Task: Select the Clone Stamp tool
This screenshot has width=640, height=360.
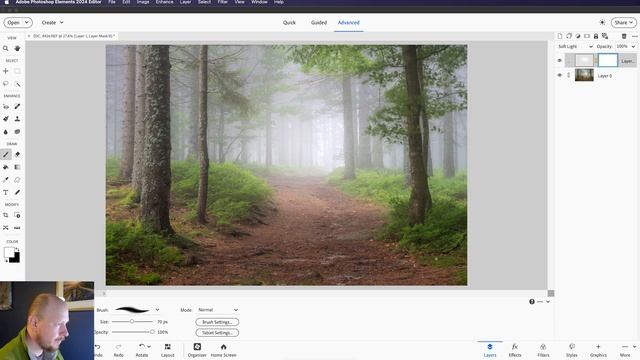Action: coord(17,119)
